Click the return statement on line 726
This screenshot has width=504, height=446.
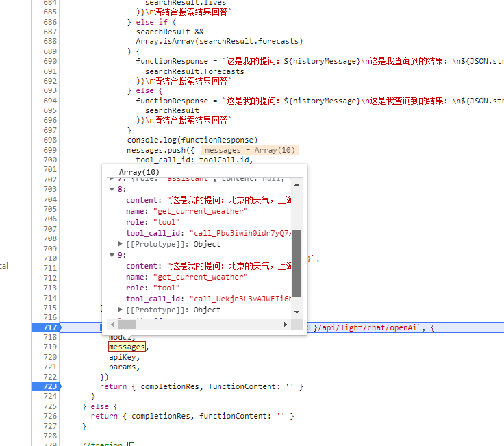tap(192, 416)
